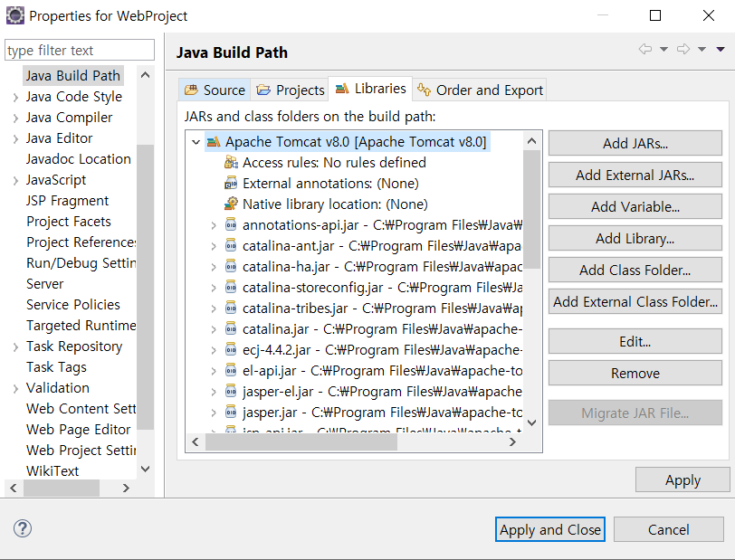Screen dimensions: 735x560
Task: Click Add Variable... button
Action: (635, 206)
